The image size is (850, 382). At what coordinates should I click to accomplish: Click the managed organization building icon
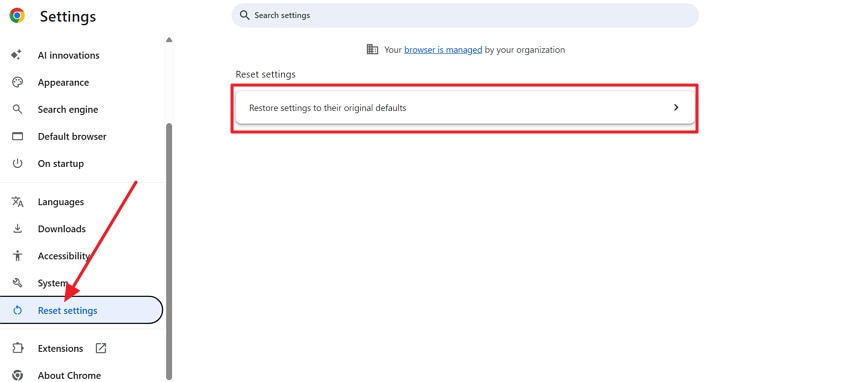click(372, 49)
